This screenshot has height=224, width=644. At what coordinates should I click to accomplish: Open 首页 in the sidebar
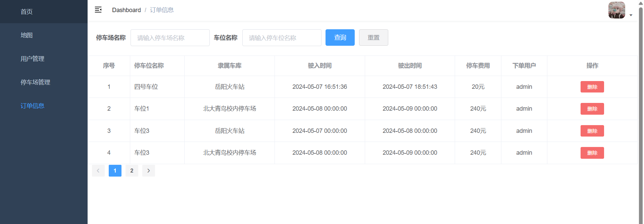coord(44,12)
